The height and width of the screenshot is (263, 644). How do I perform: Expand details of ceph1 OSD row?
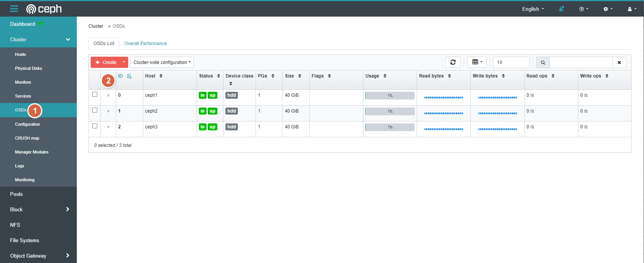tap(108, 95)
